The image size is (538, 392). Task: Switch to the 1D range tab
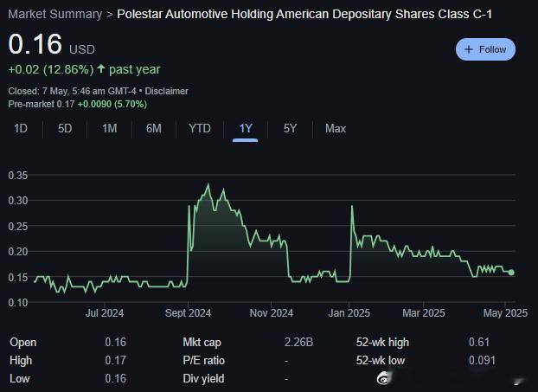coord(21,129)
